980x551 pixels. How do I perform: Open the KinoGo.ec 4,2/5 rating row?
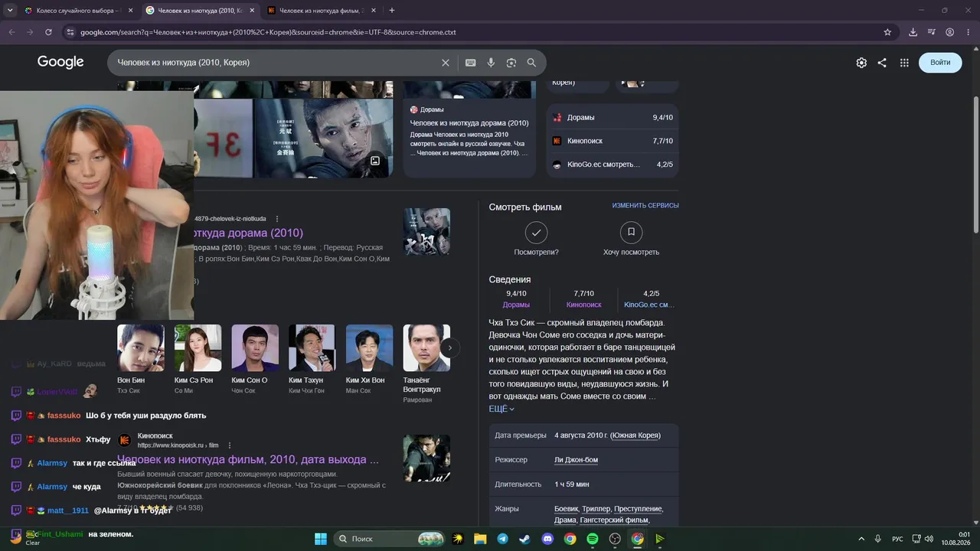[x=612, y=165]
